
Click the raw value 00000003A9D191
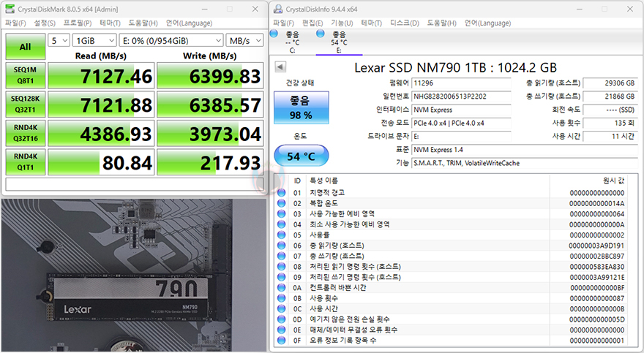pyautogui.click(x=596, y=246)
